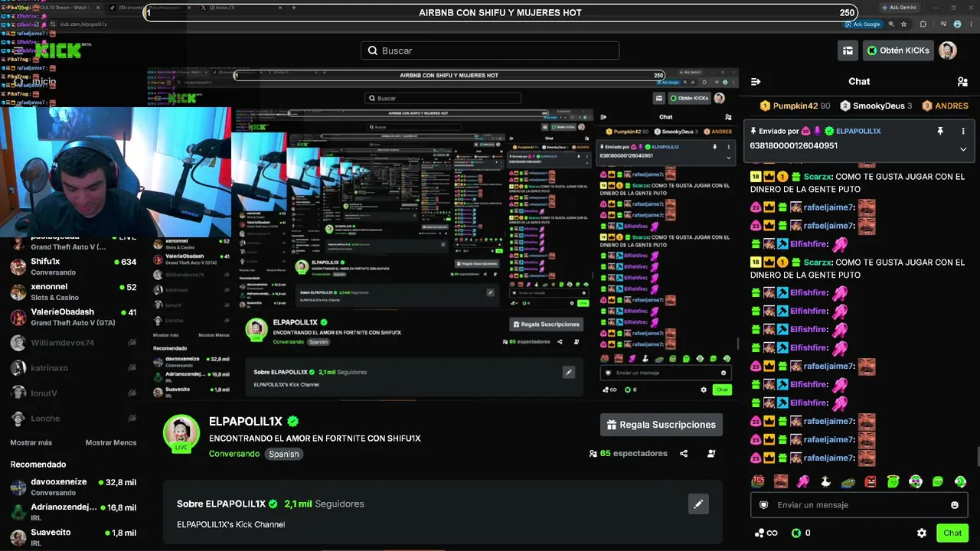Image resolution: width=980 pixels, height=551 pixels.
Task: Open the Kick store box icon
Action: click(x=848, y=51)
